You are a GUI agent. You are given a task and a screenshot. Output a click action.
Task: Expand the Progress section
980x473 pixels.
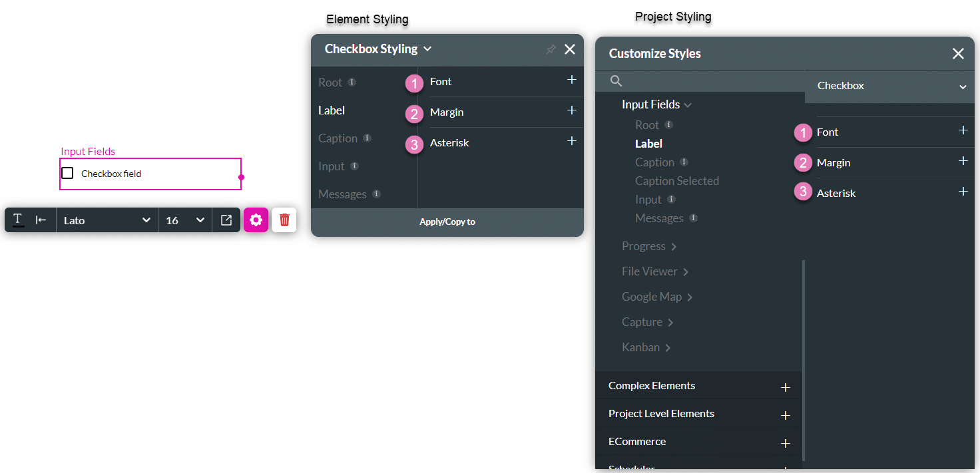click(x=649, y=246)
